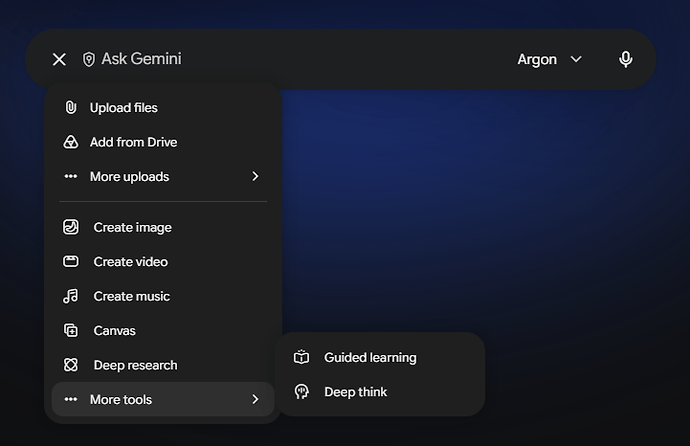The width and height of the screenshot is (690, 446).
Task: Click the Create video icon
Action: (x=71, y=262)
